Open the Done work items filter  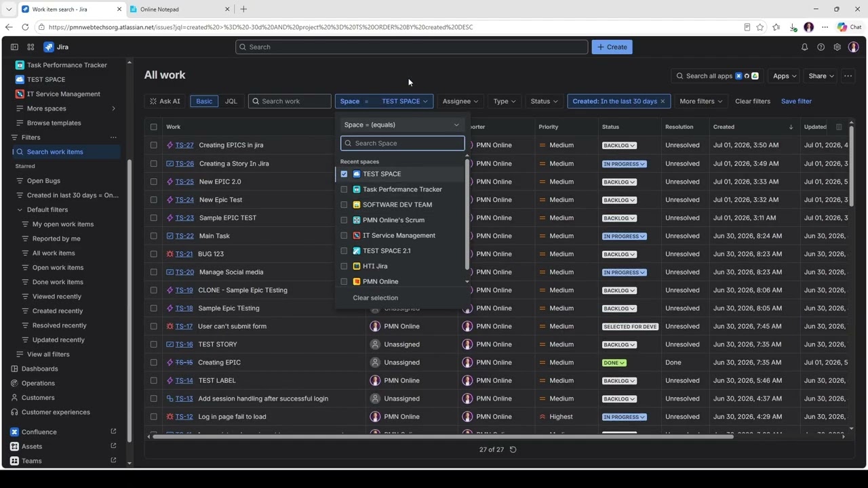click(58, 282)
